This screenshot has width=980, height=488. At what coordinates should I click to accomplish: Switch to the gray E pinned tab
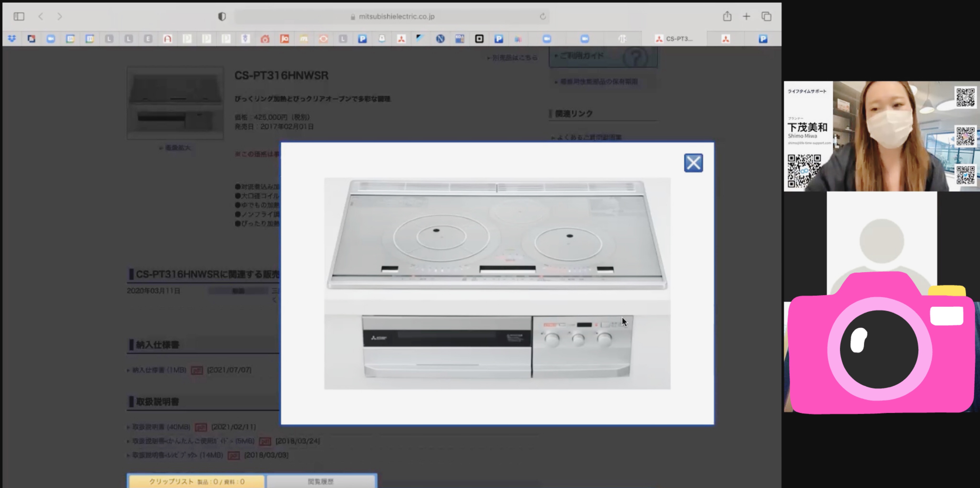[148, 38]
